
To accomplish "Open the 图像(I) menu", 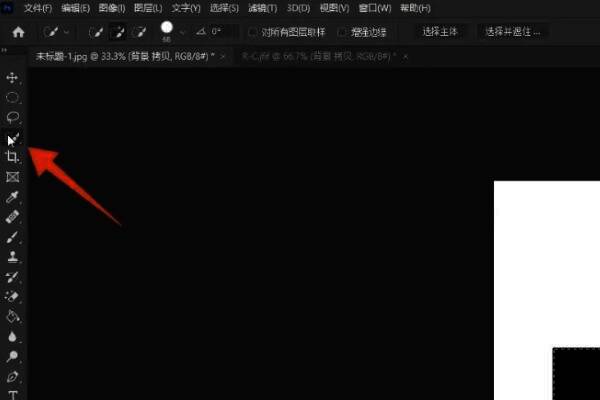I will coord(112,8).
